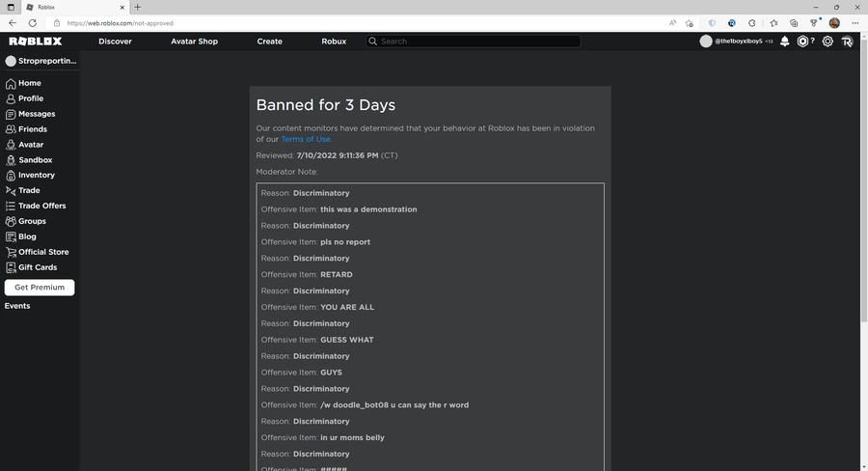Click the offensive item 'pls no report'
The height and width of the screenshot is (471, 868).
pyautogui.click(x=345, y=242)
